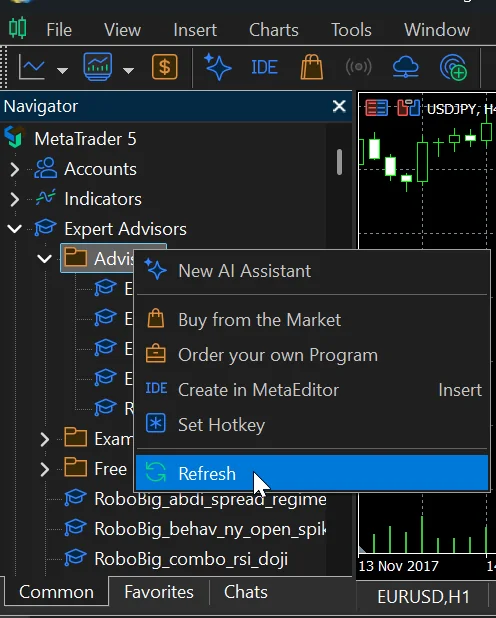Select the MetaTrader 5 root node

[x=85, y=139]
